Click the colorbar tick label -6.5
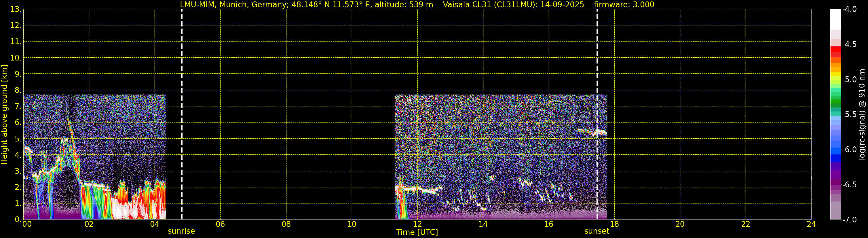 [850, 185]
